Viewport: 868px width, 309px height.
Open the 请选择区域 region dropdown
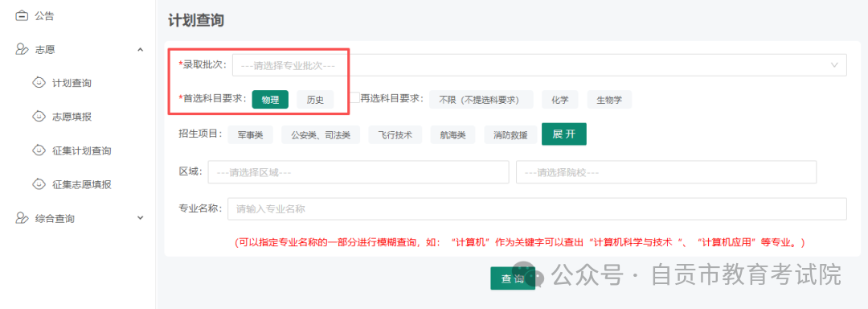pos(358,172)
